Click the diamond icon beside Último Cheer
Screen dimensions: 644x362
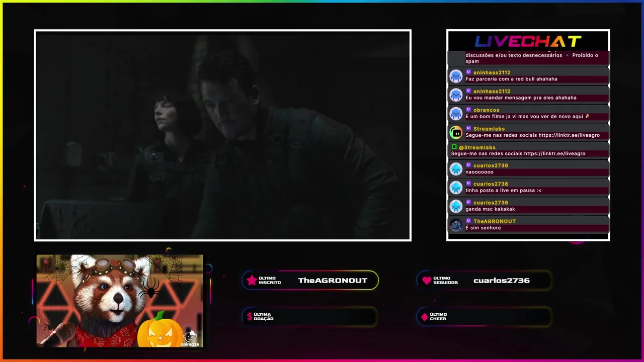425,317
